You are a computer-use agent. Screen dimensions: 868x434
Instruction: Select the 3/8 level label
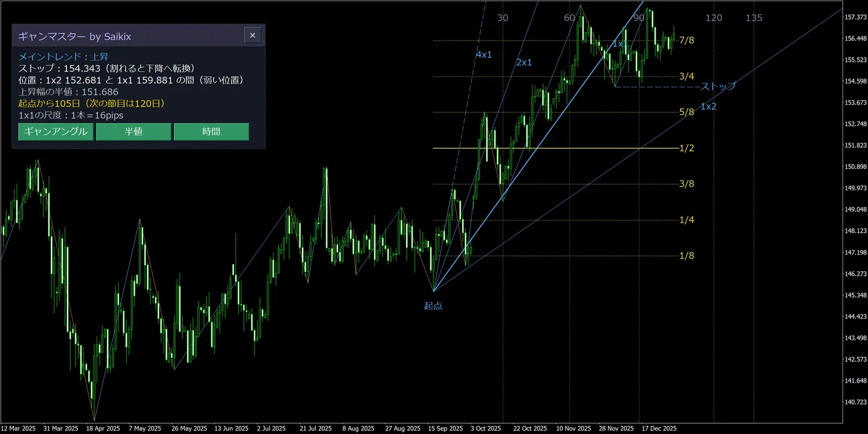(x=687, y=184)
